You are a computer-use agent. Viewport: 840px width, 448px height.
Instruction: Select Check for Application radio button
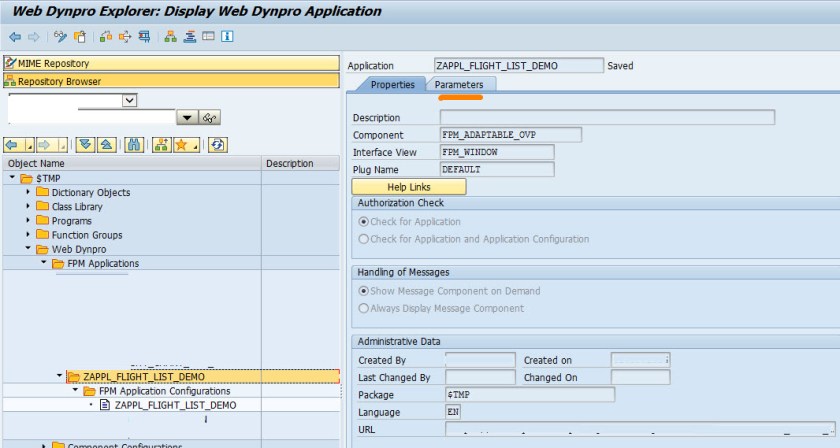click(364, 222)
